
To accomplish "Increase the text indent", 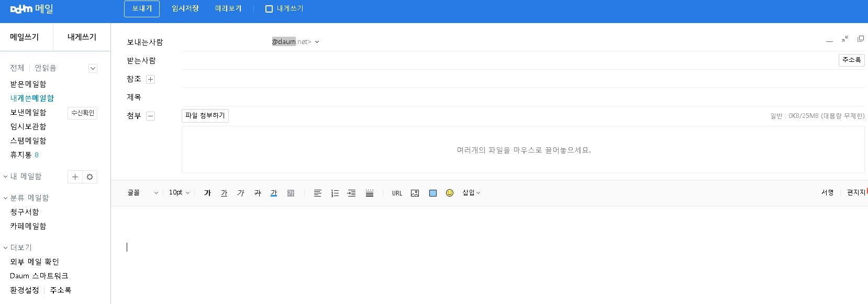I will pyautogui.click(x=352, y=193).
